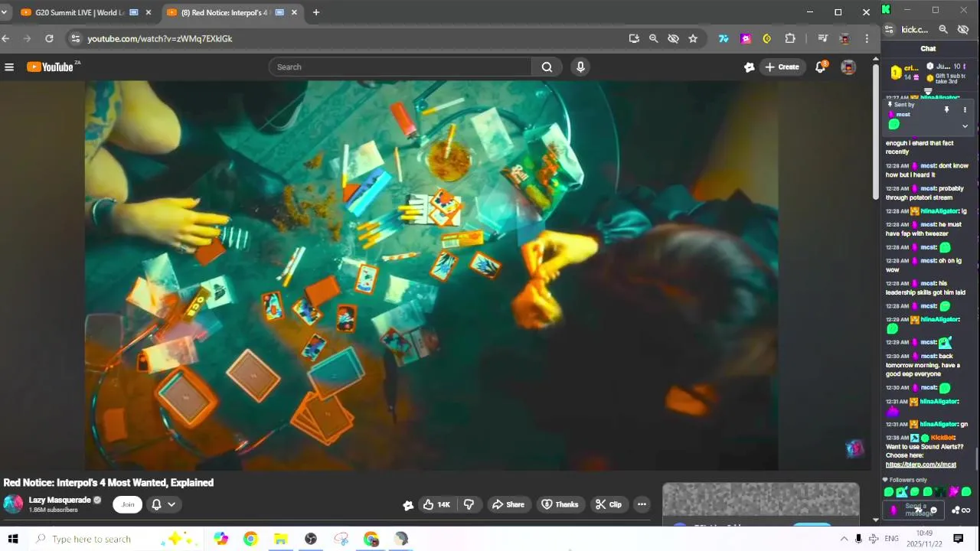Open the Windows Start menu
Screen dimensions: 980x551
tap(12, 539)
